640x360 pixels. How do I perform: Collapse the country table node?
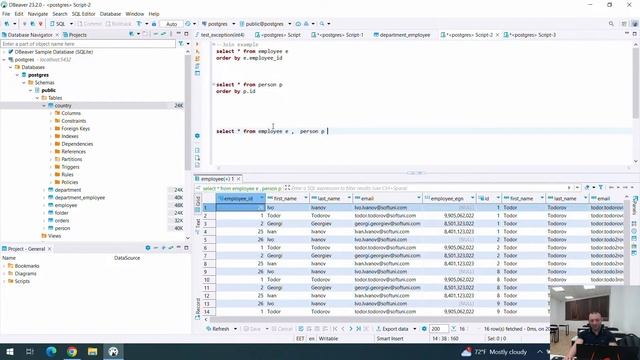[44, 105]
